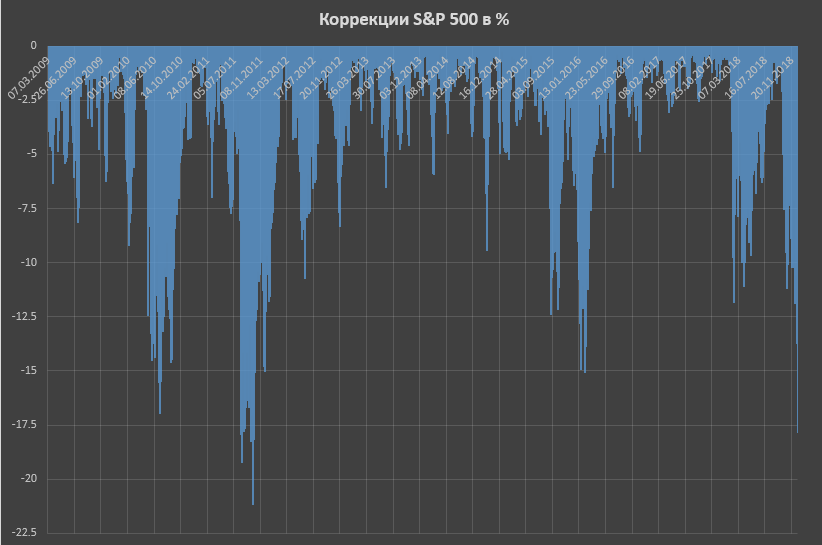
Task: Click the date label "08.06.2010"
Action: tap(135, 78)
